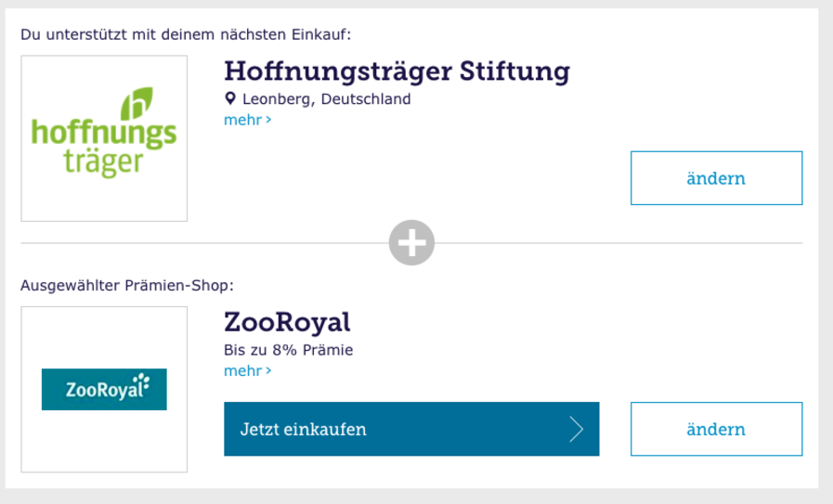Click the Leonberg, Deutschland location text
The height and width of the screenshot is (504, 833).
pos(326,99)
